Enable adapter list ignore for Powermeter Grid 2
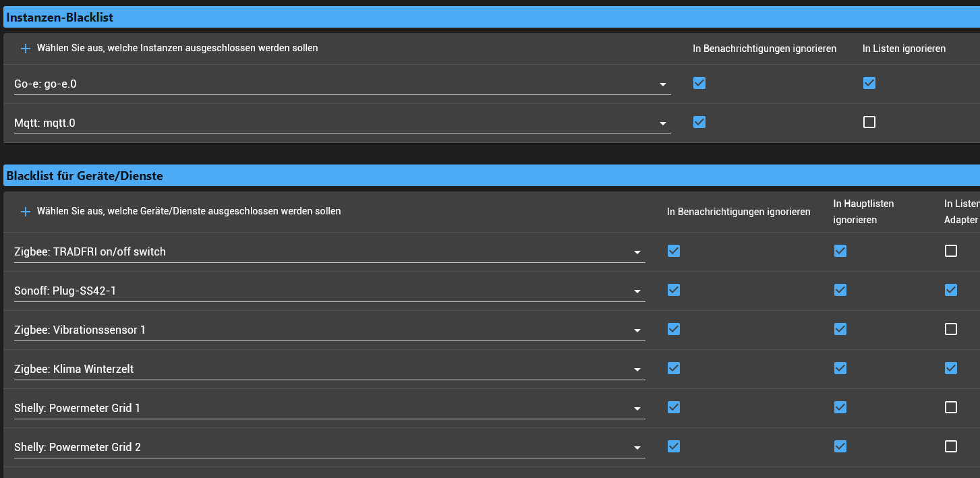Viewport: 980px width, 478px height. [x=951, y=446]
